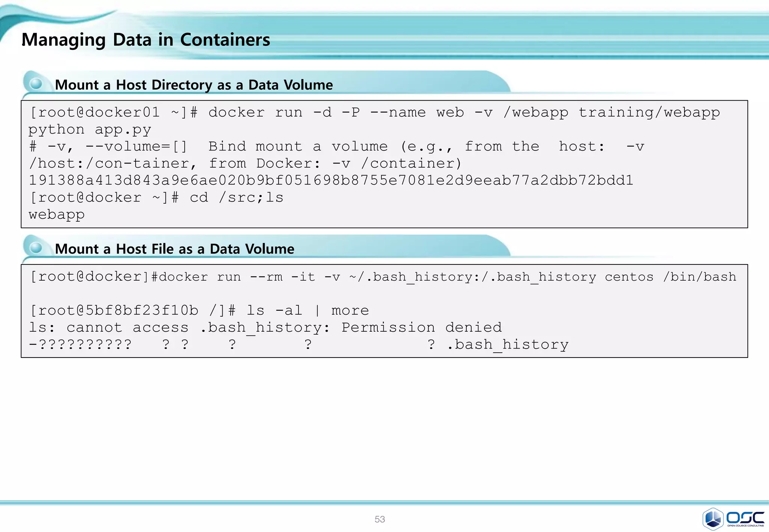769x532 pixels.
Task: Click the centos /bin/bash text
Action: [x=670, y=277]
